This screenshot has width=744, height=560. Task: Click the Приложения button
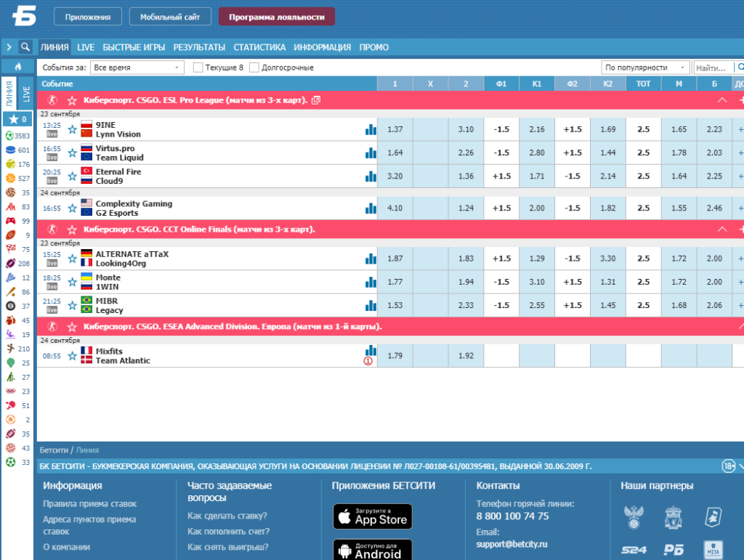tap(88, 17)
